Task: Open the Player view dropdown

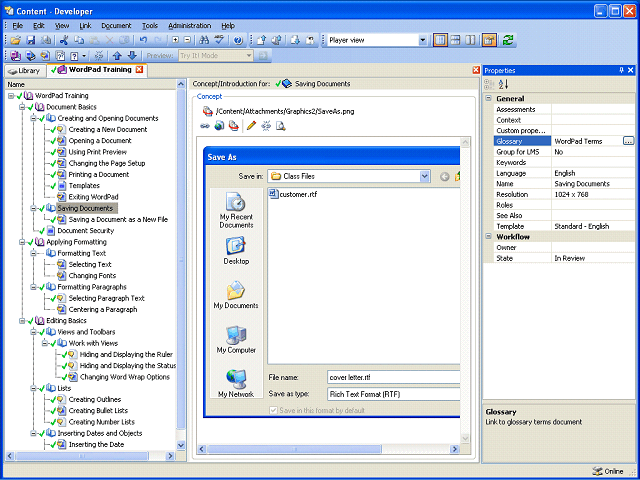Action: tap(422, 40)
